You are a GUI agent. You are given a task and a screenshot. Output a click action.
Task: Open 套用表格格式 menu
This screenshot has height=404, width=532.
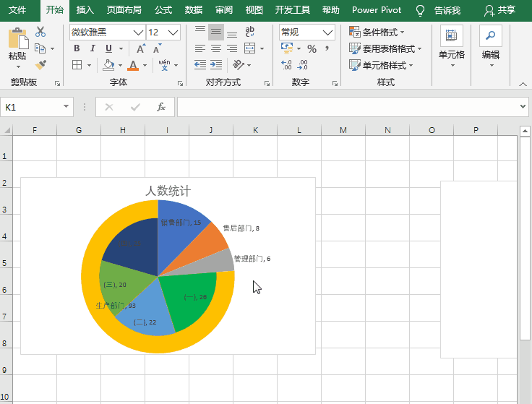[385, 49]
